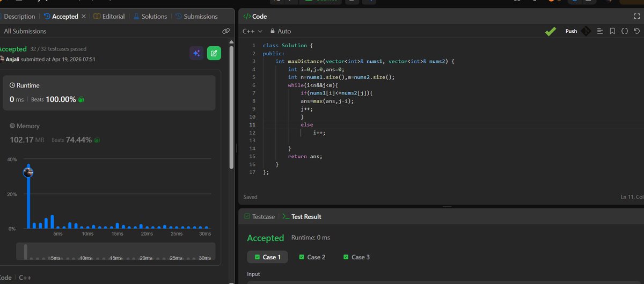The height and width of the screenshot is (284, 644).
Task: Open the curly braces snippet icon
Action: (x=624, y=31)
